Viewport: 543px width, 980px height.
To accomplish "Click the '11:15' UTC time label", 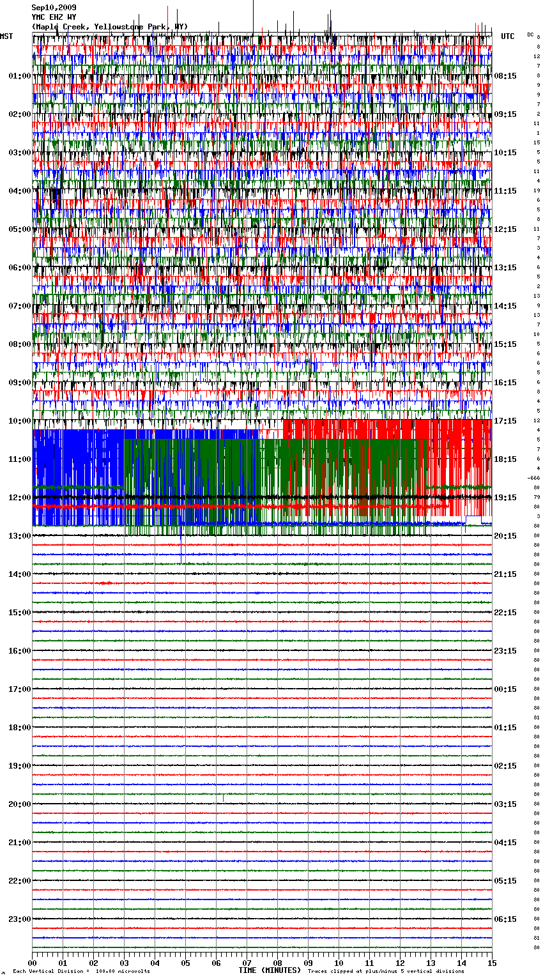I will pos(505,191).
